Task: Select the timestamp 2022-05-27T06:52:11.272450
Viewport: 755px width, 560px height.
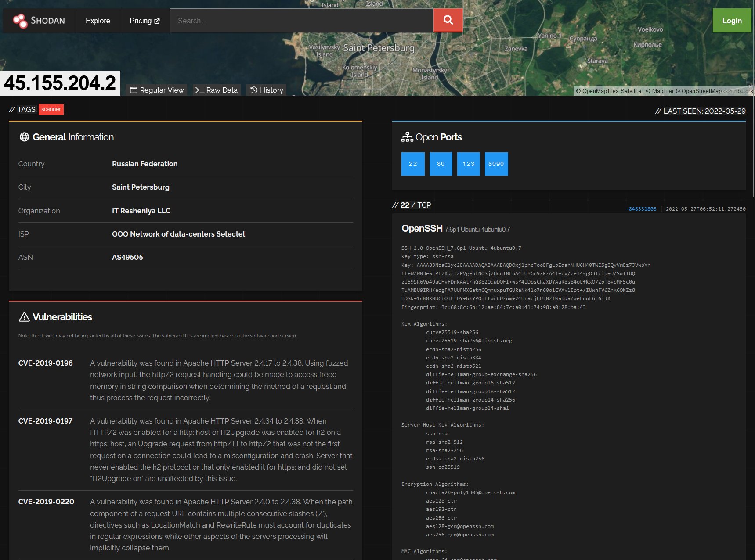Action: [706, 209]
